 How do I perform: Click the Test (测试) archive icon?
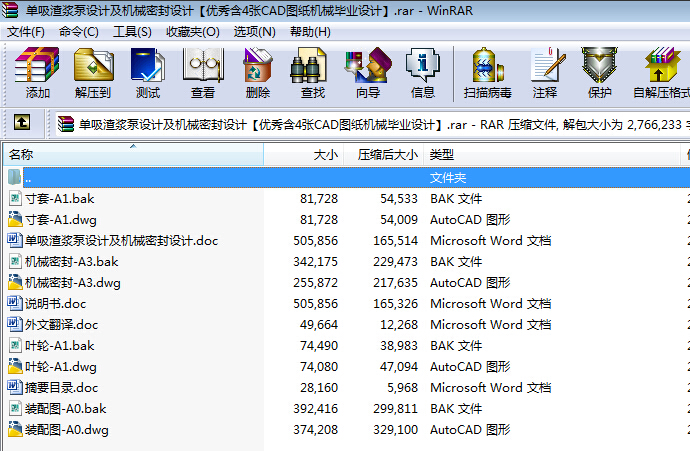coord(148,65)
